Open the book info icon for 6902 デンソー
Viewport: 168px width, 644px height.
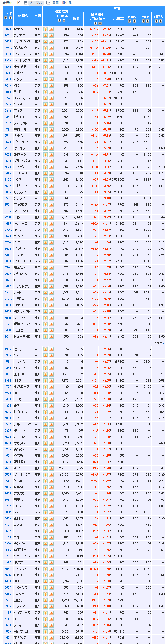45,544
